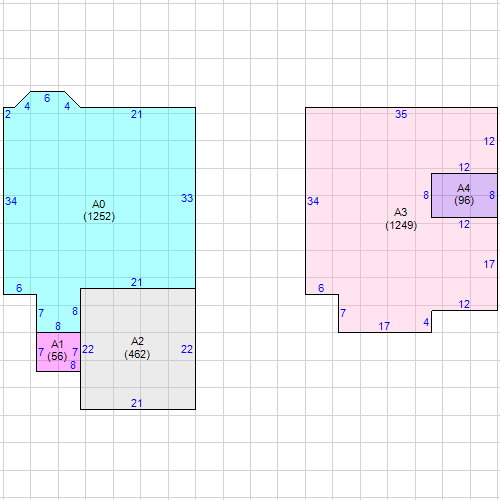The width and height of the screenshot is (500, 500).
Task: Click the 22 dimension on A2's right edge
Action: coord(187,349)
